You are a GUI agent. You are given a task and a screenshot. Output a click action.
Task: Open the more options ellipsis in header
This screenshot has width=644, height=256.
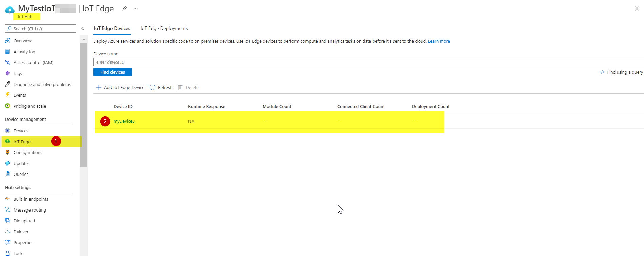[x=136, y=8]
